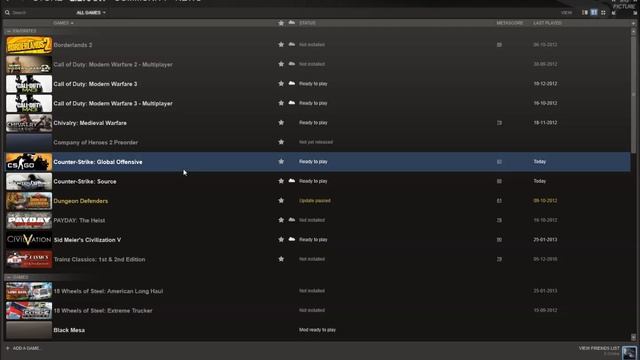This screenshot has height=360, width=640.
Task: Open the ADD A GAME link
Action: [x=27, y=348]
